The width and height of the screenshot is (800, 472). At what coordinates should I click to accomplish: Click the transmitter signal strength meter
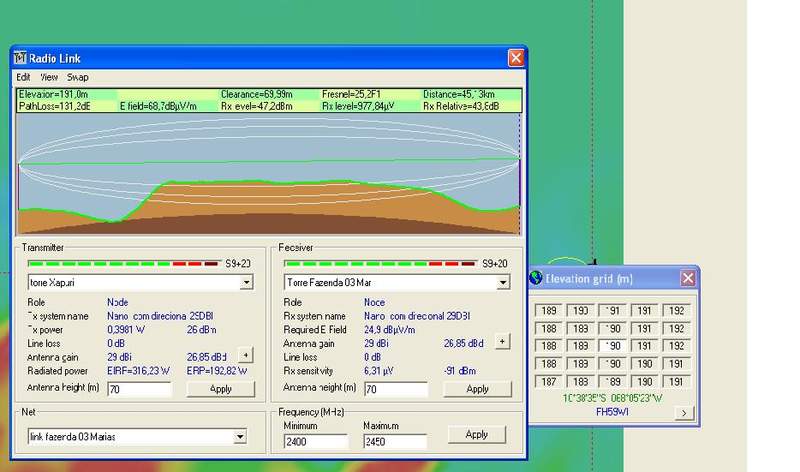coord(123,263)
